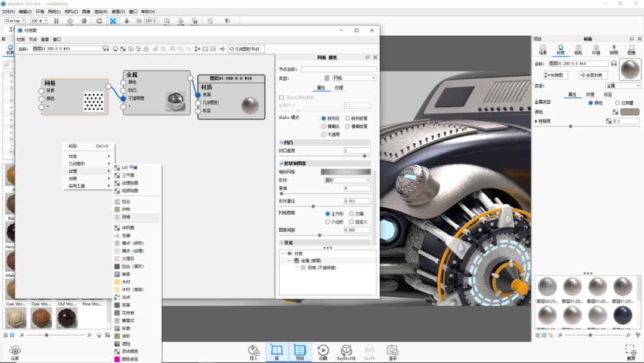Open the 形状 圆形 dropdown
This screenshot has width=644, height=363.
click(x=348, y=180)
